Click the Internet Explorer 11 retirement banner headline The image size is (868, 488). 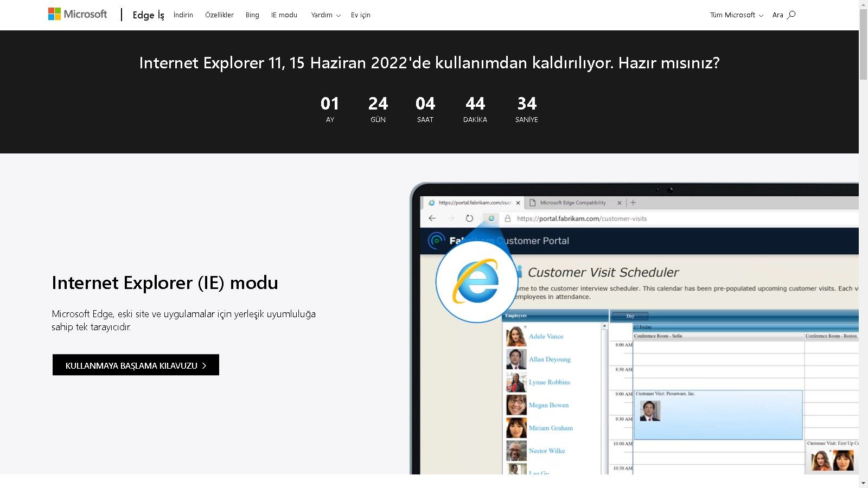(x=429, y=63)
